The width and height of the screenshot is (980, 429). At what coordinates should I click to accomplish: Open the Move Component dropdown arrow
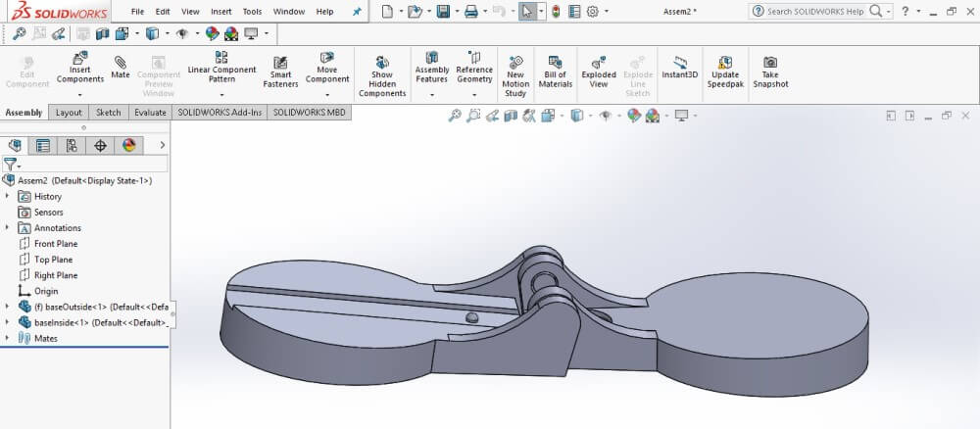[327, 95]
